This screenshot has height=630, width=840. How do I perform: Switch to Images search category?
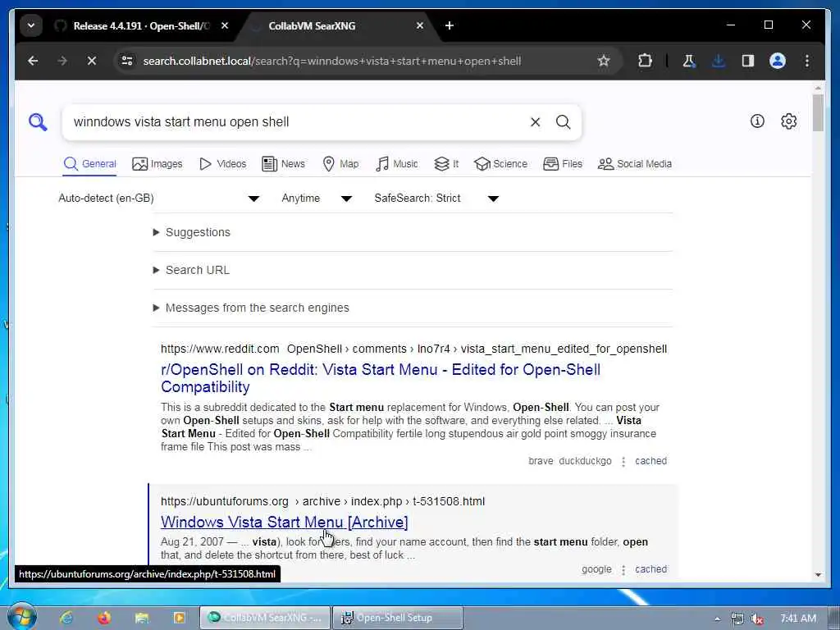[157, 164]
